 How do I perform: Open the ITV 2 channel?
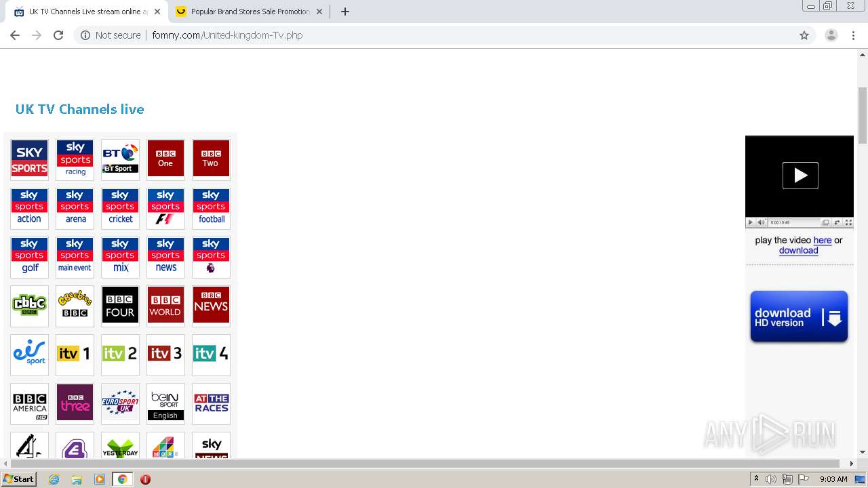click(120, 354)
